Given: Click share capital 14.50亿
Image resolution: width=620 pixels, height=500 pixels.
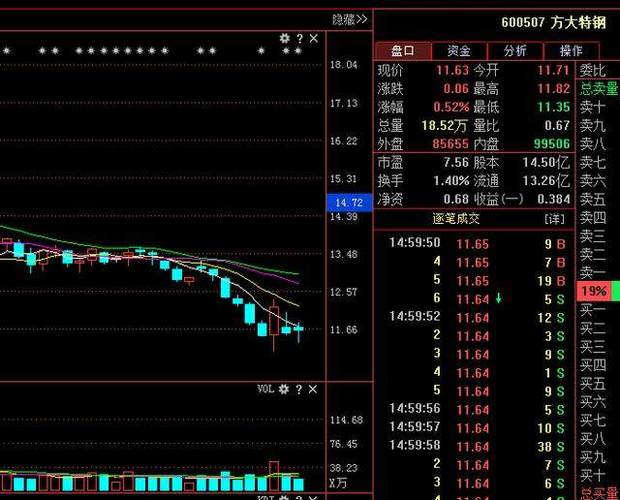Looking at the screenshot, I should [546, 162].
